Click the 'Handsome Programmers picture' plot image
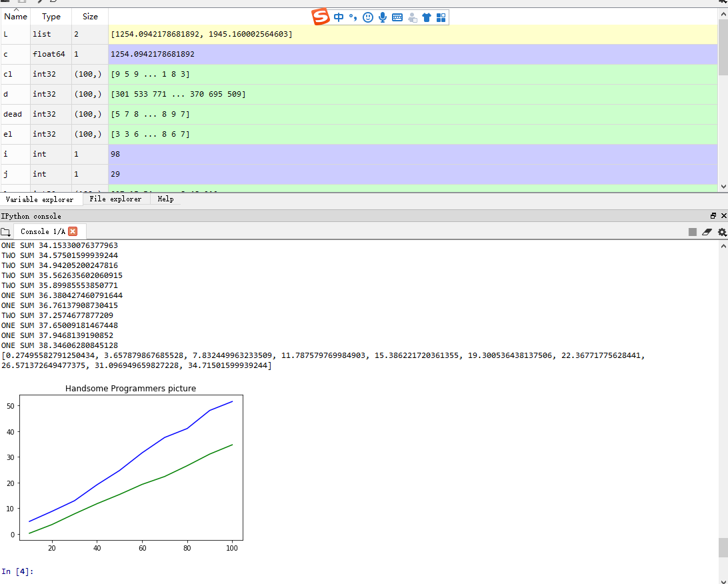Viewport: 728px width, 584px height. click(x=123, y=468)
